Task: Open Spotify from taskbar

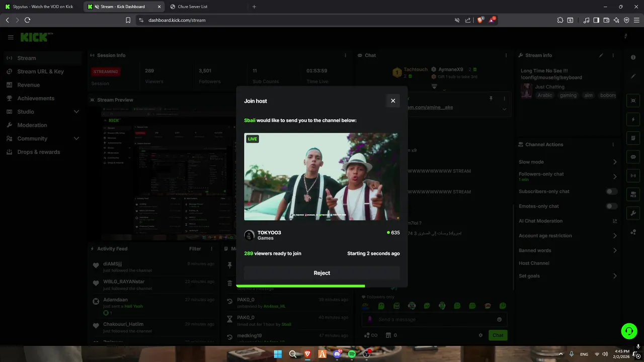Action: pyautogui.click(x=352, y=354)
